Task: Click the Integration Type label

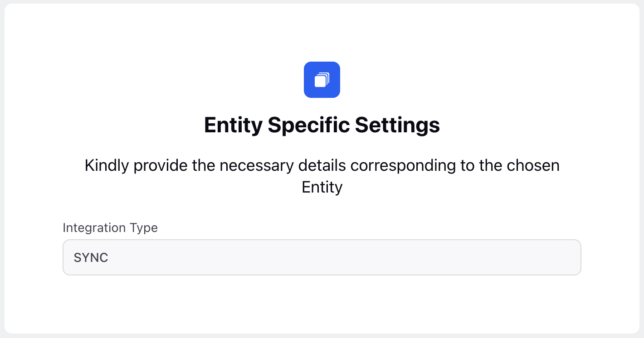Action: (110, 228)
